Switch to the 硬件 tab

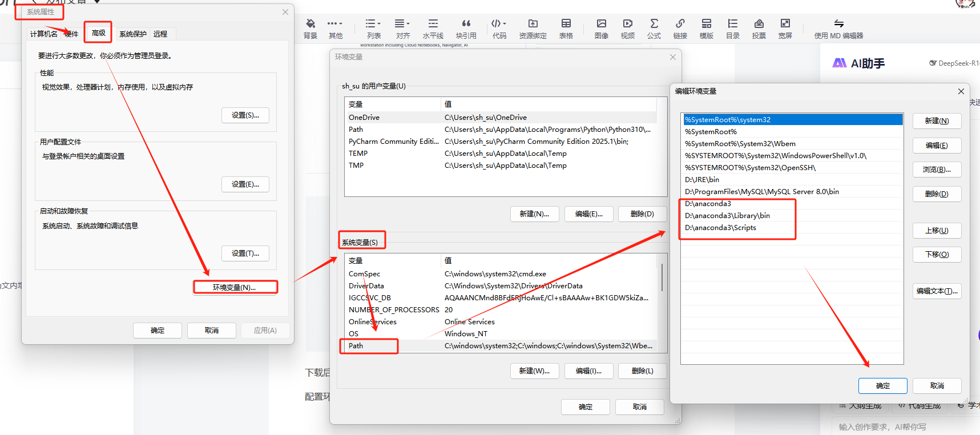pos(71,34)
